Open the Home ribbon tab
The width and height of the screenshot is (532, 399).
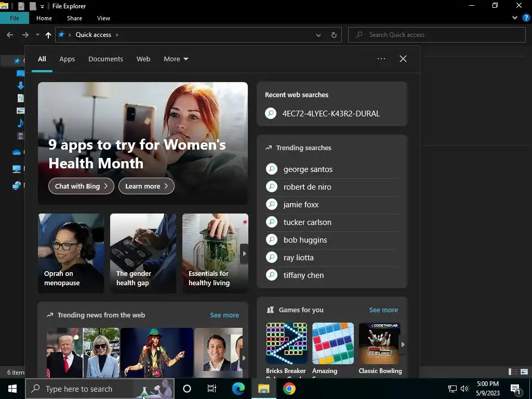(44, 18)
